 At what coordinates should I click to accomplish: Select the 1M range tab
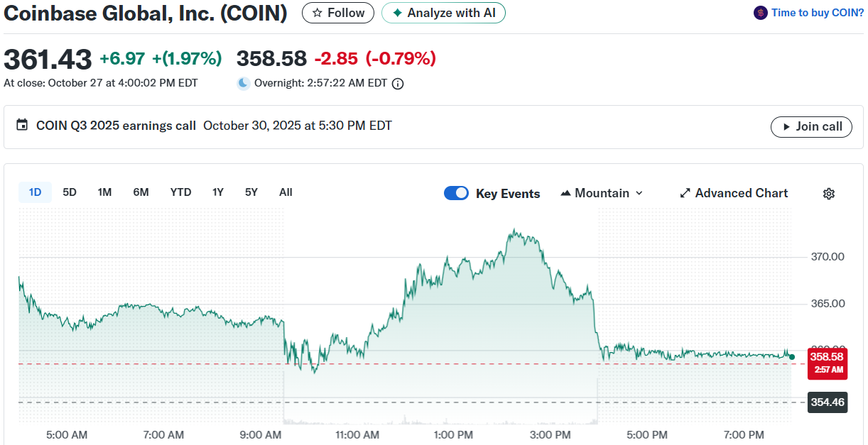[104, 192]
